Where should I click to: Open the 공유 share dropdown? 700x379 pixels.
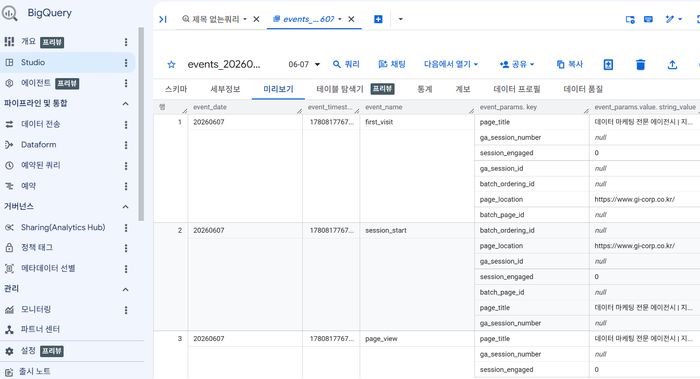[x=517, y=64]
